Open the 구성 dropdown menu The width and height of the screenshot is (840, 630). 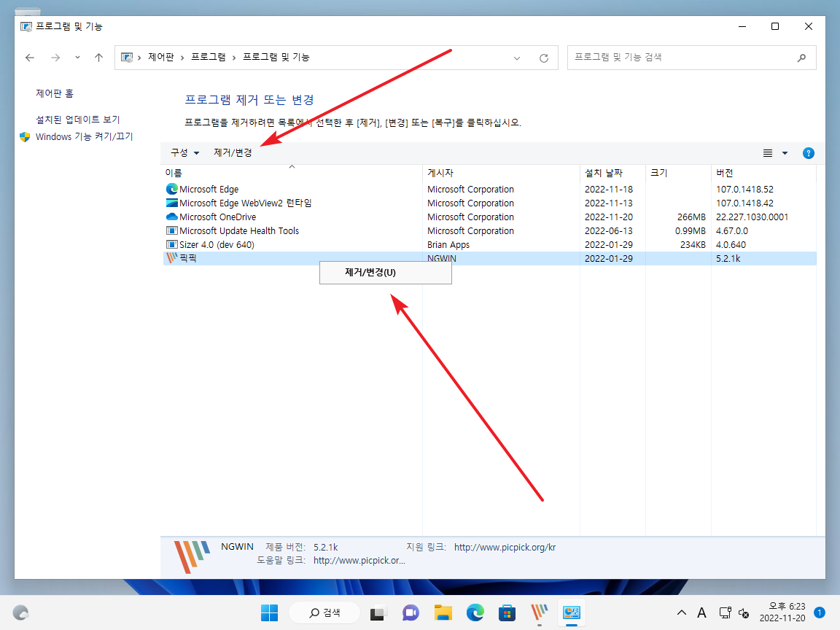(184, 152)
